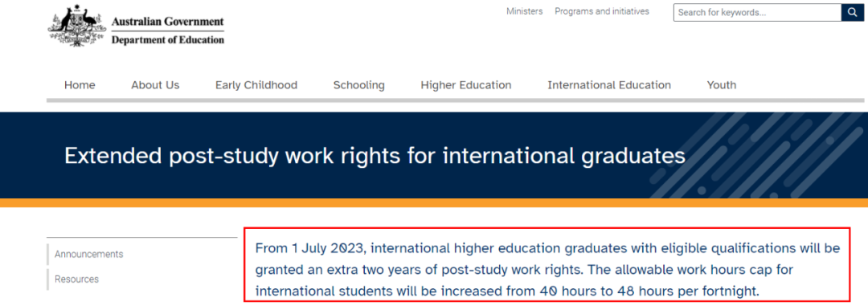Screen dimensions: 868x306
Task: Go to the Home menu item
Action: coord(80,85)
